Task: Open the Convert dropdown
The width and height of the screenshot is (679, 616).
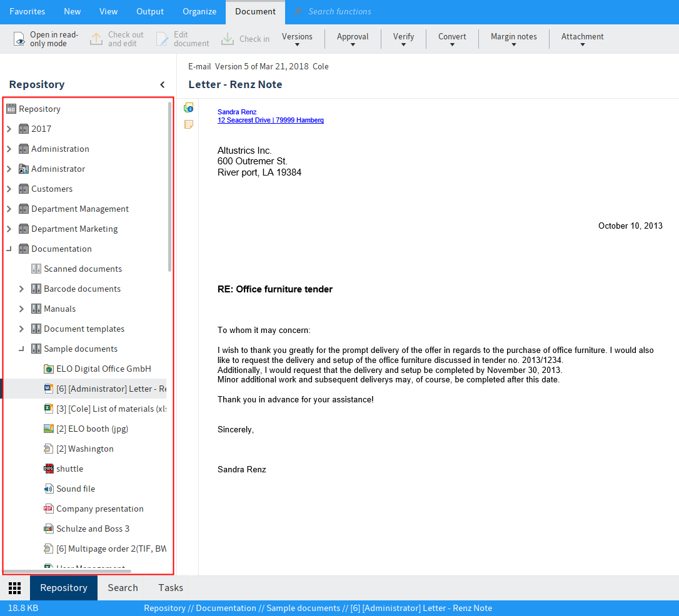Action: coord(451,39)
